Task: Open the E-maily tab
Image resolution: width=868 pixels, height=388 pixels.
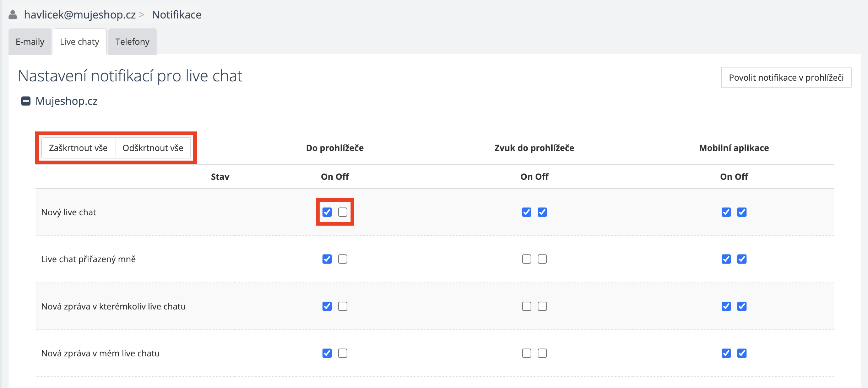Action: point(30,42)
